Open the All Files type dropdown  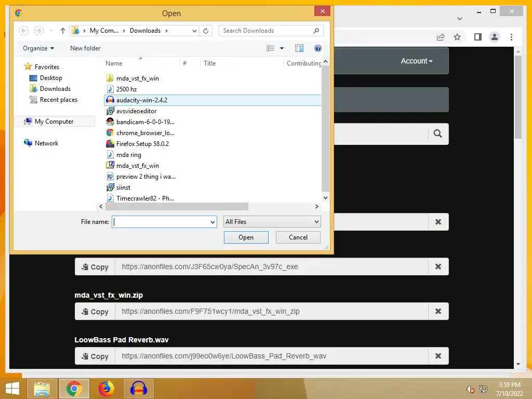pos(272,222)
